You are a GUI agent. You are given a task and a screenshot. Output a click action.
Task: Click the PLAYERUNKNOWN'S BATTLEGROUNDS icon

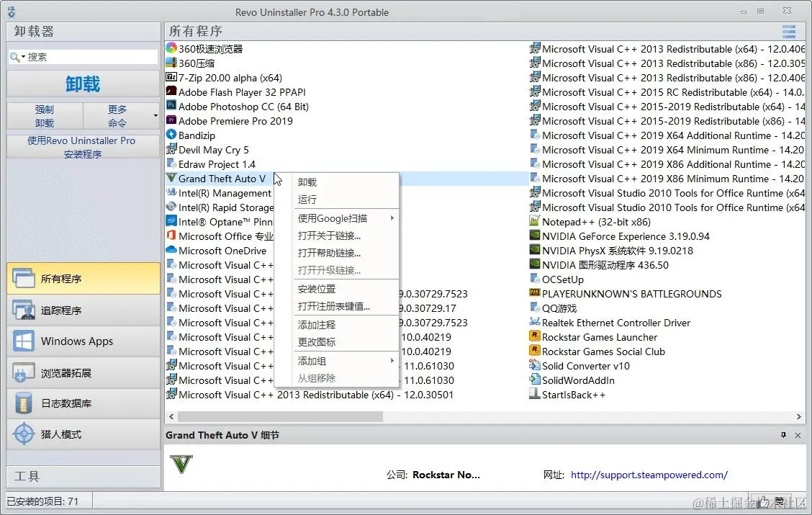(534, 293)
